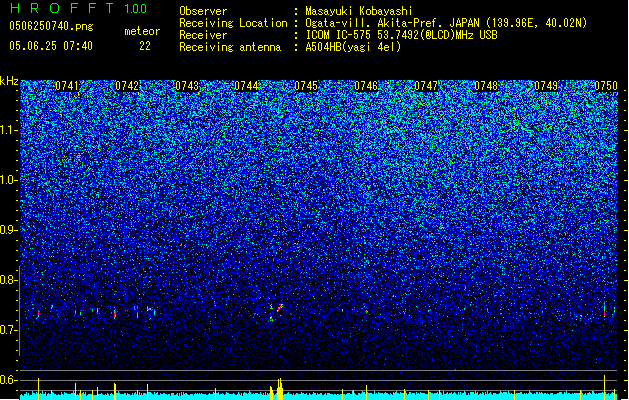Click the 1.0 kHz axis tick label

pyautogui.click(x=9, y=180)
